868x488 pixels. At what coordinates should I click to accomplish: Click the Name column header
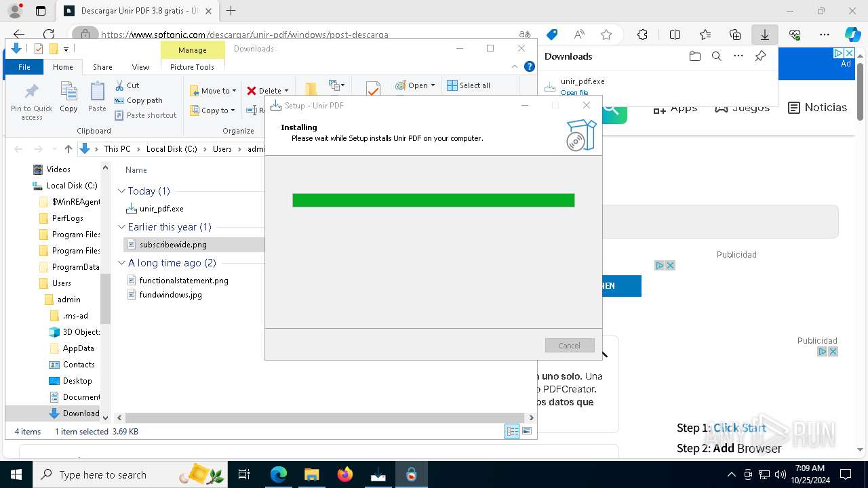point(136,170)
